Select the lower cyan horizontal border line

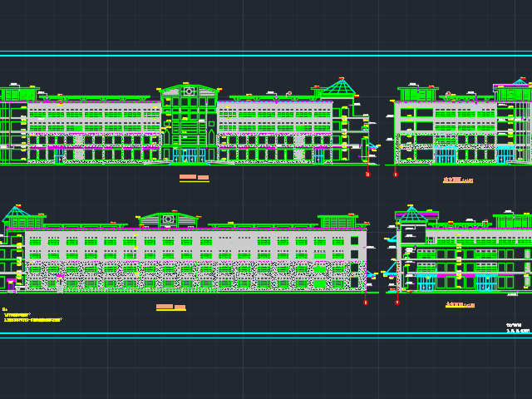point(266,334)
